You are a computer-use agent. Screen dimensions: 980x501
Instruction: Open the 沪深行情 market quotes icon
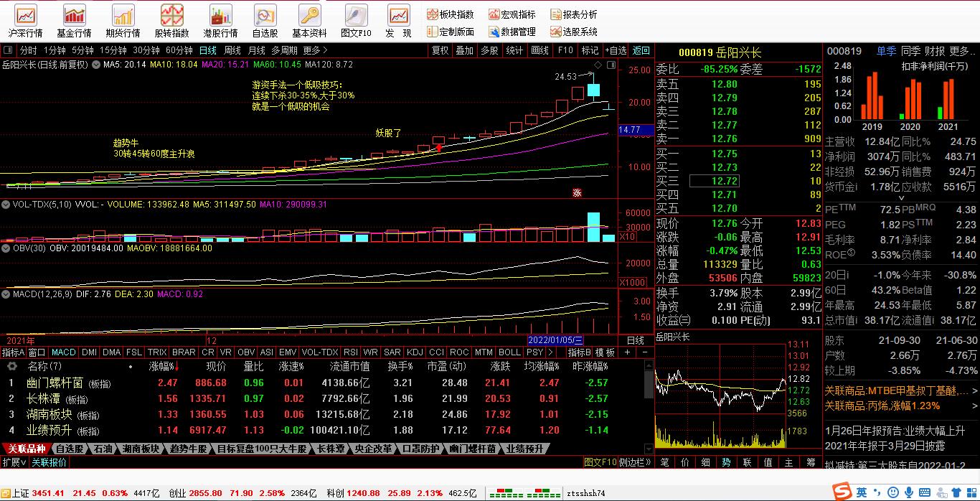pyautogui.click(x=26, y=16)
